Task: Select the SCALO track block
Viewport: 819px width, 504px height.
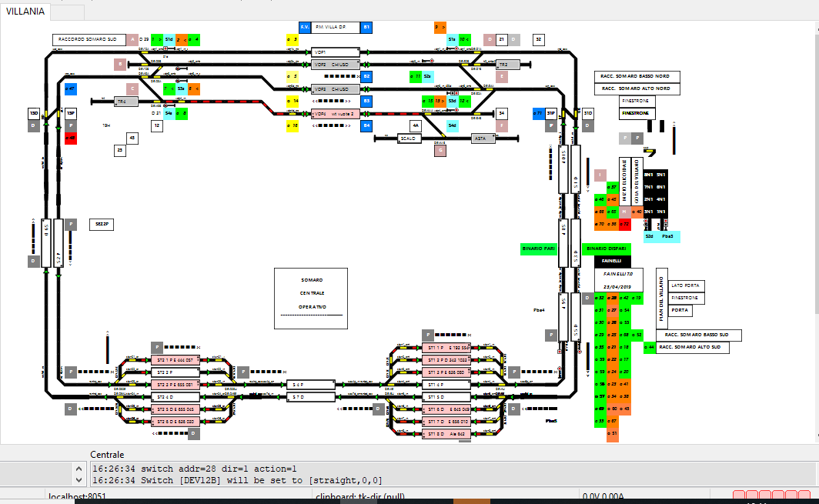Action: click(x=409, y=139)
